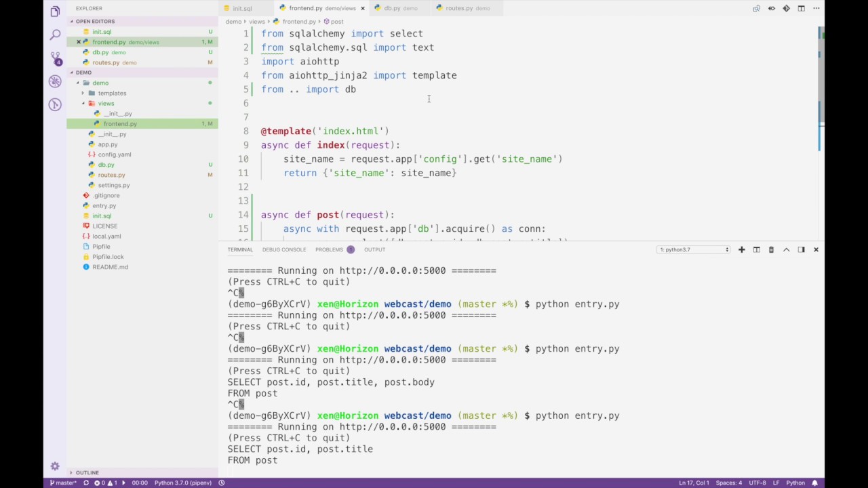Open editor More Actions ellipsis menu

pos(816,9)
